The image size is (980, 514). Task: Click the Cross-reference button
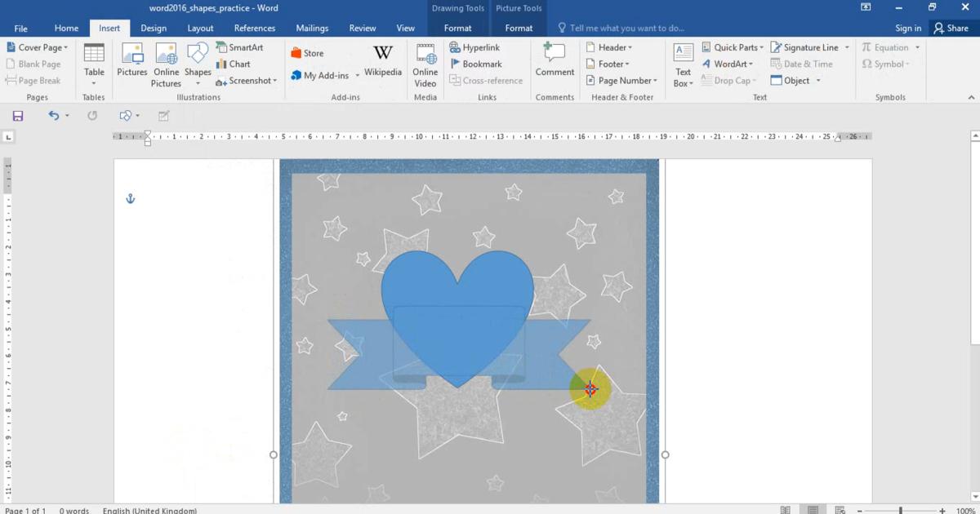[x=486, y=81]
